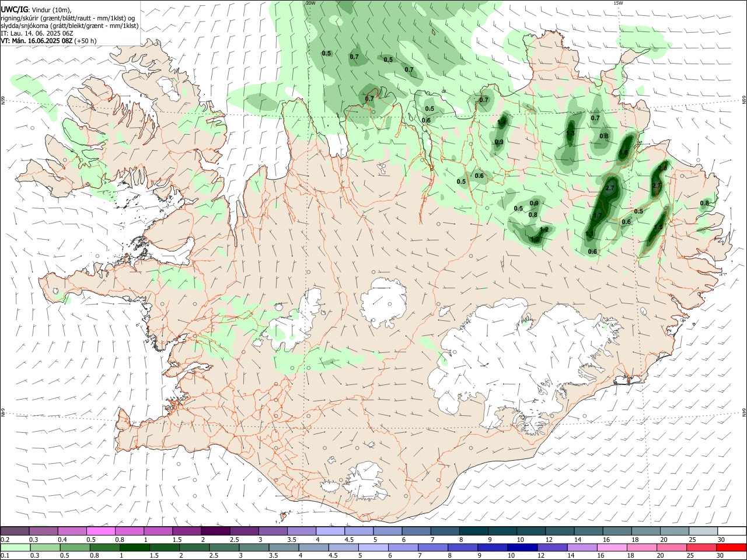This screenshot has width=747, height=560.
Task: Click the 1.9 precipitation value on map
Action: coord(658,227)
